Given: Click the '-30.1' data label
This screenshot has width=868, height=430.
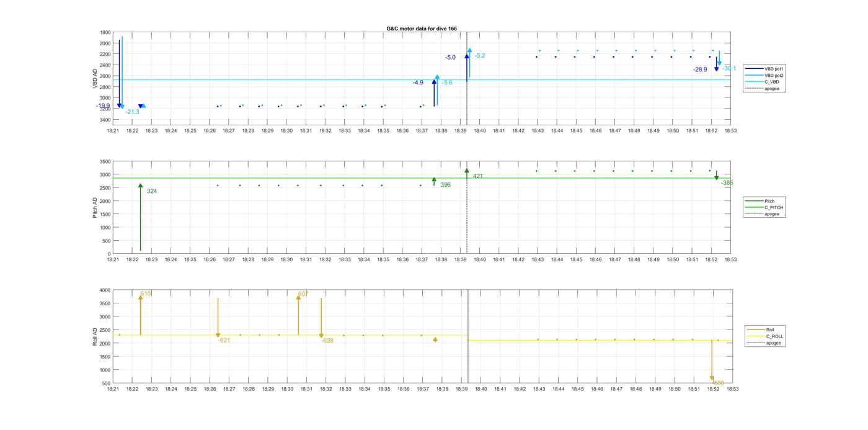Looking at the screenshot, I should coord(730,68).
